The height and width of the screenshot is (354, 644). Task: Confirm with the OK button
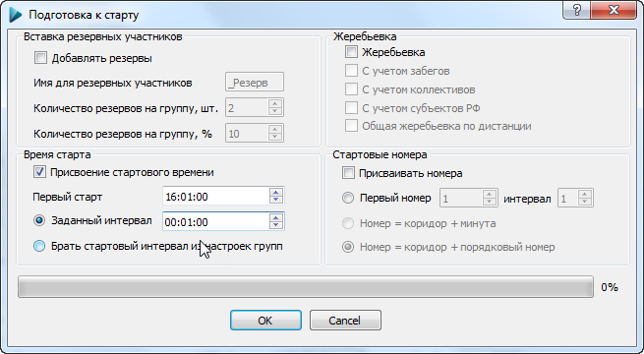[265, 321]
